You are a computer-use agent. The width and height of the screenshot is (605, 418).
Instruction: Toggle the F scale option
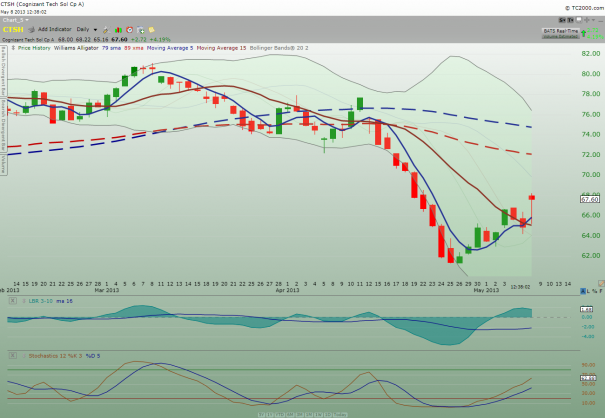pyautogui.click(x=601, y=291)
